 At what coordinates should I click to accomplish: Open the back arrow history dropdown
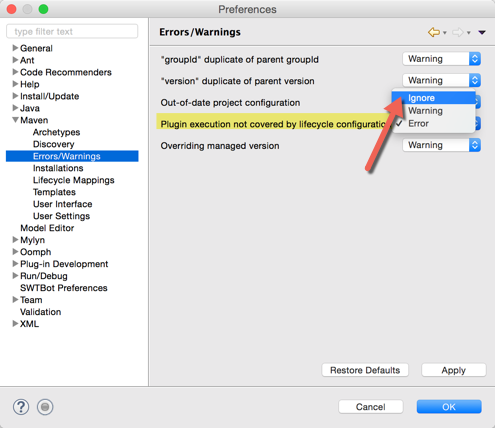click(445, 33)
